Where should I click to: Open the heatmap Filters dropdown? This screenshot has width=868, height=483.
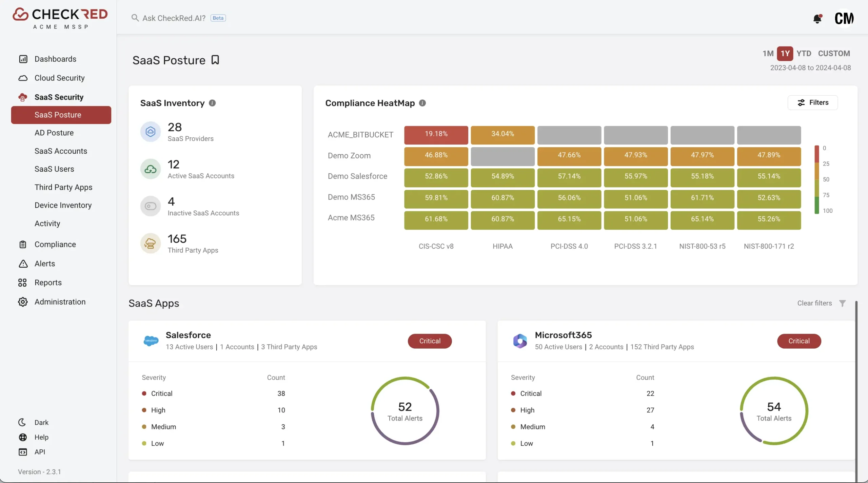812,102
